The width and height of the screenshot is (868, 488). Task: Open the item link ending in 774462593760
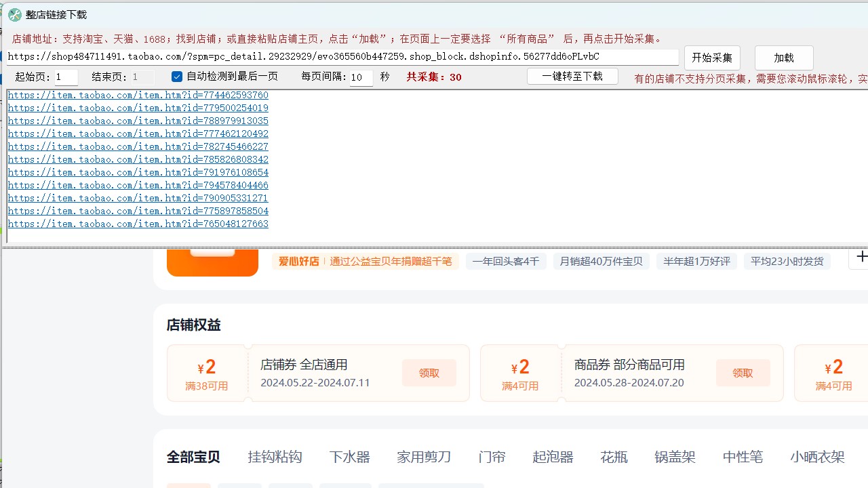[x=138, y=95]
